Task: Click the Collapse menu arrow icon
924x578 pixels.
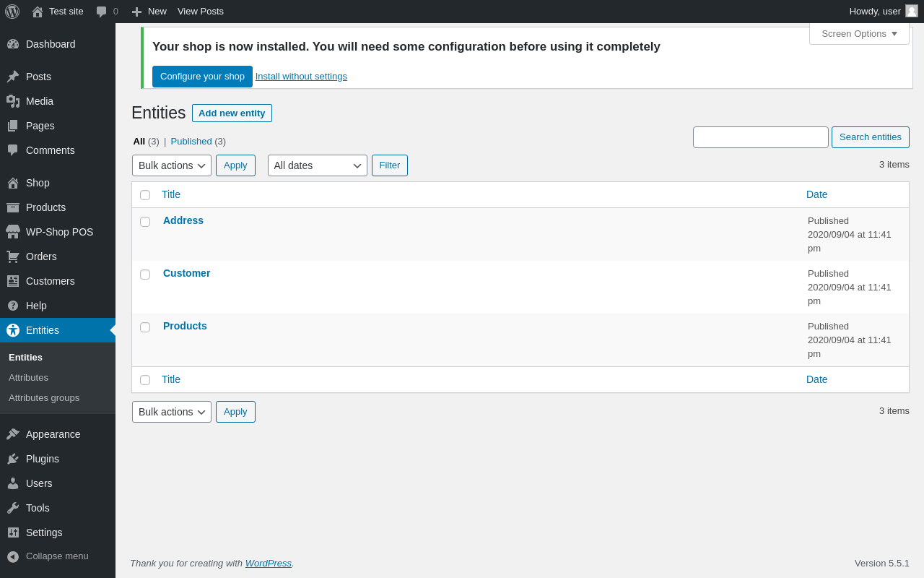Action: point(13,556)
